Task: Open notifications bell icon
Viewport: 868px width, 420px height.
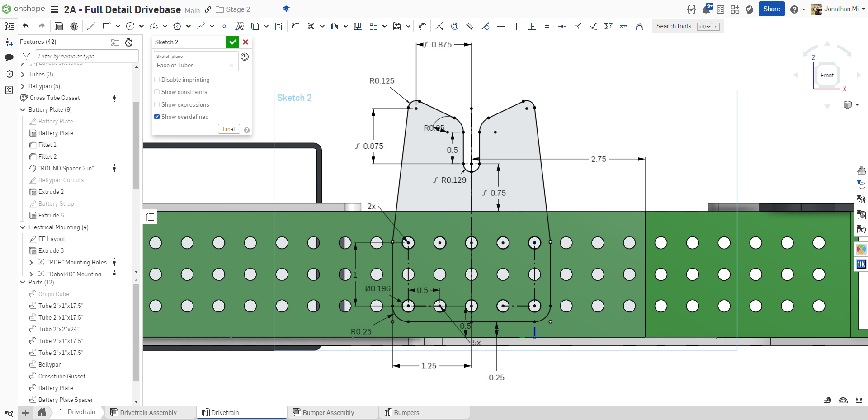Action: click(706, 9)
